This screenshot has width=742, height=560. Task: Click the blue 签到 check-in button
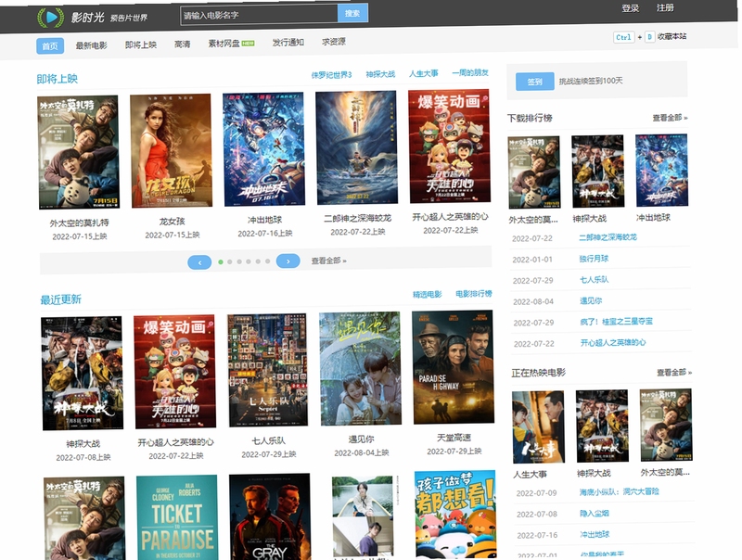click(x=535, y=82)
